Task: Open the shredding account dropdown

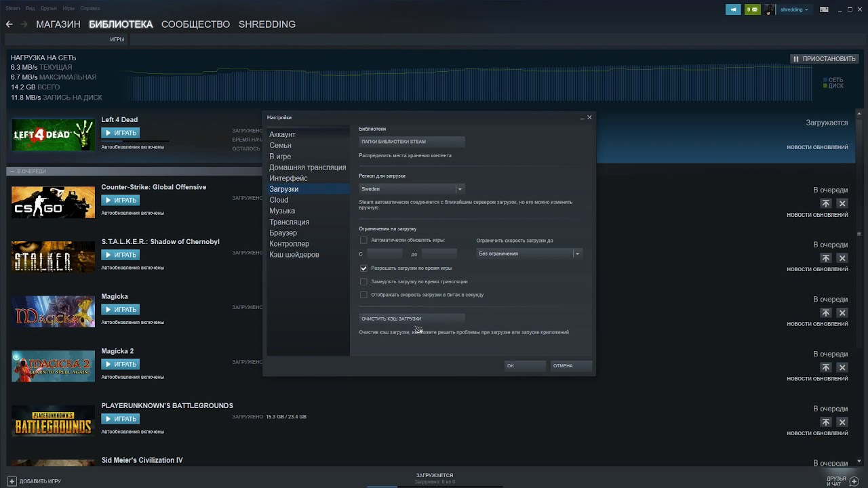Action: pyautogui.click(x=794, y=9)
